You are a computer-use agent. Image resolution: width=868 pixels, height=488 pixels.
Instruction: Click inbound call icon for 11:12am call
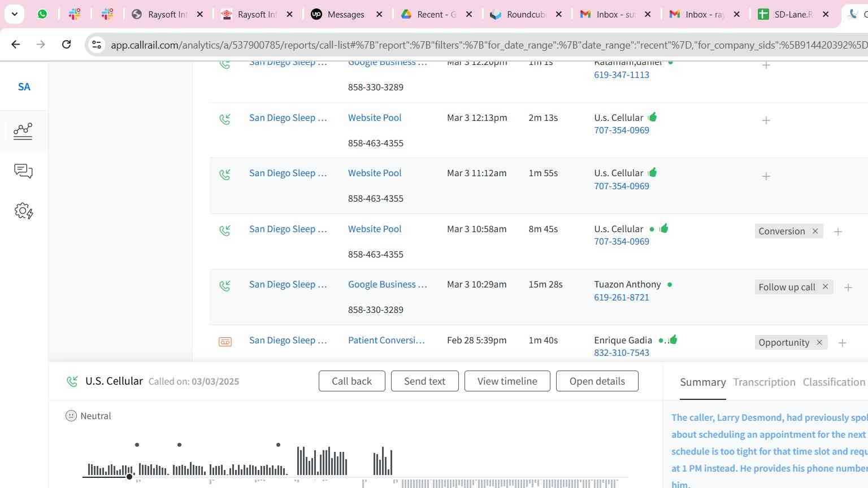pos(225,175)
